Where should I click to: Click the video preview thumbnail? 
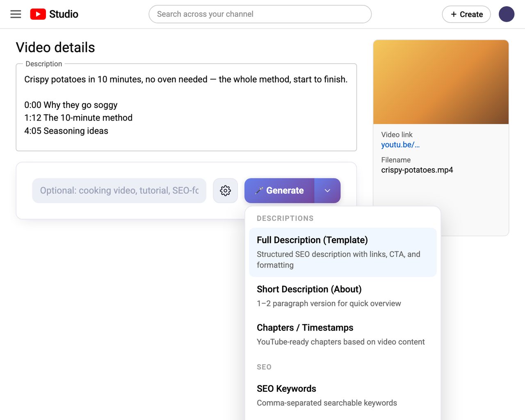[441, 82]
